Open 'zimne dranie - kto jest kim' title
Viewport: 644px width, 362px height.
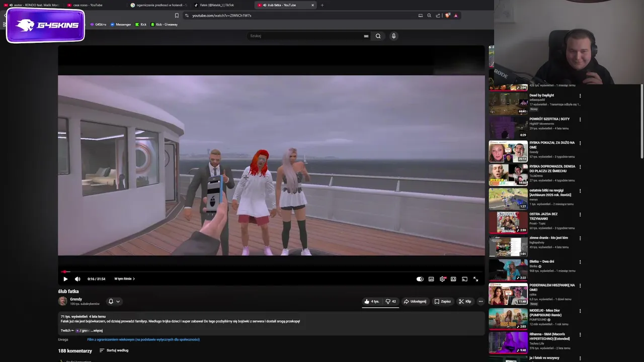[x=548, y=238]
